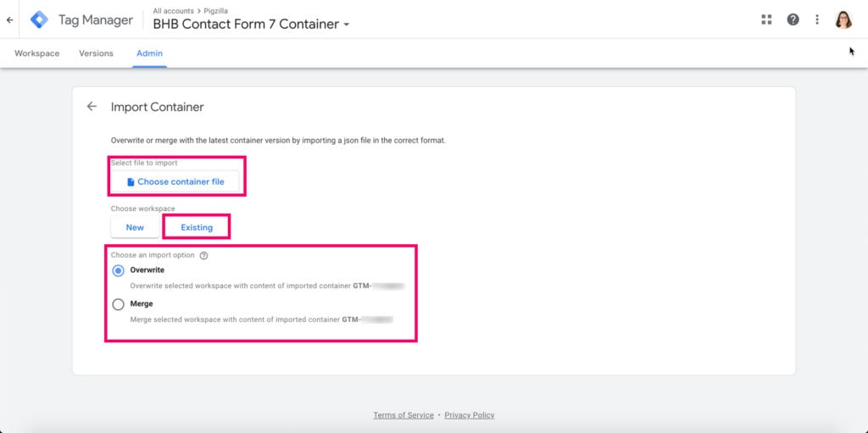Select the Merge radio button

[118, 304]
